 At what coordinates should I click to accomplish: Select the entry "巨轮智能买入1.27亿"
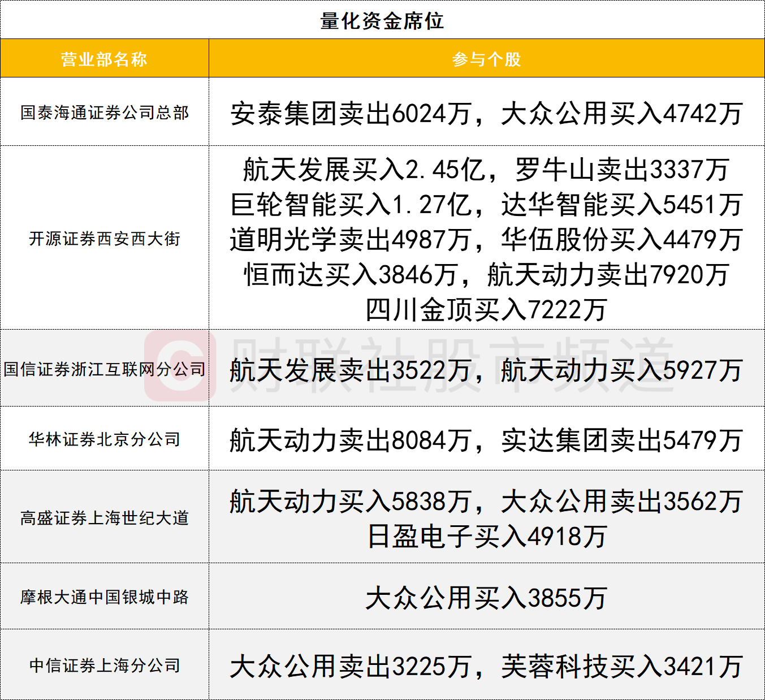(x=351, y=204)
